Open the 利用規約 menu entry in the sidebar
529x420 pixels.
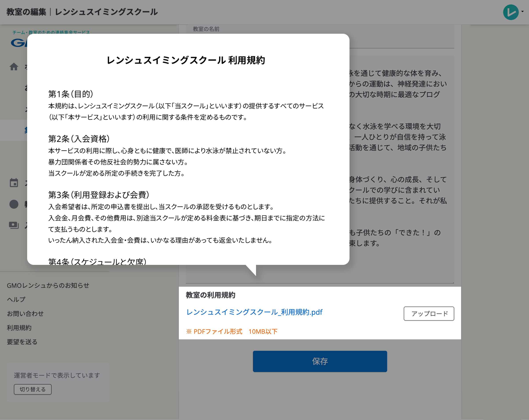(19, 328)
